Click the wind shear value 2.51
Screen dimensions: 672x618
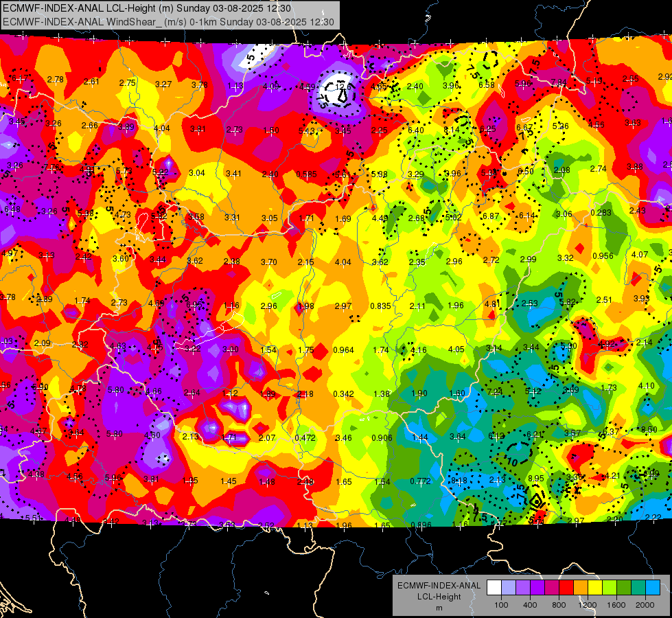tap(604, 300)
